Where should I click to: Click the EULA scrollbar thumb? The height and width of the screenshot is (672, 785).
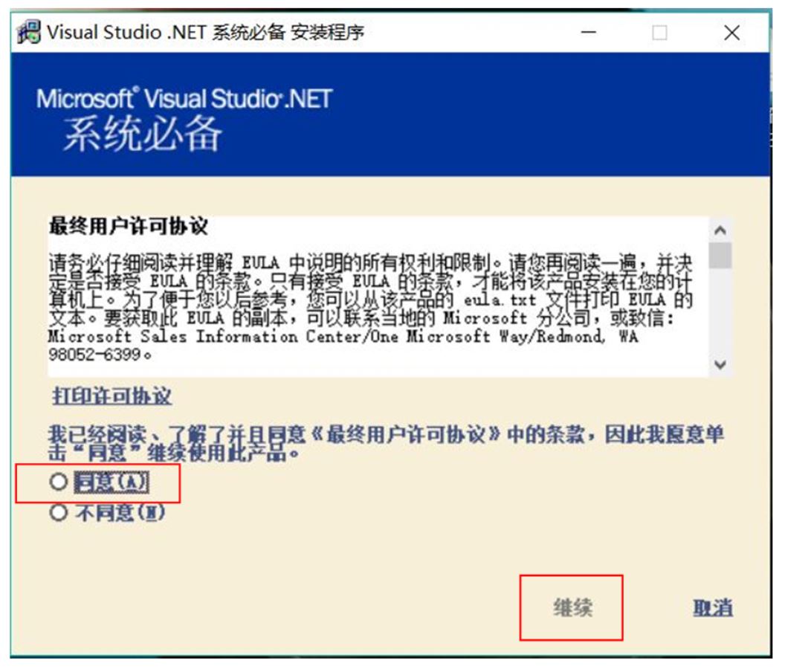720,256
